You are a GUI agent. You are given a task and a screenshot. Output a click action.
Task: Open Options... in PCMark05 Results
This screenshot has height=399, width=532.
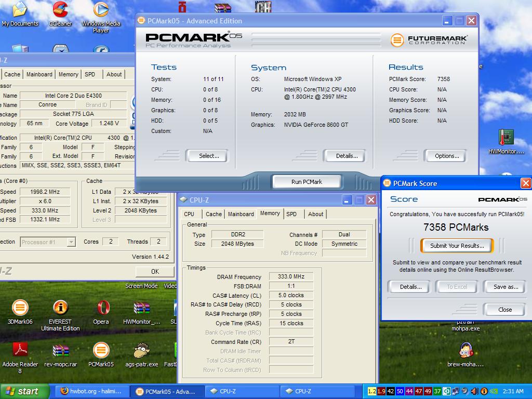(x=445, y=156)
